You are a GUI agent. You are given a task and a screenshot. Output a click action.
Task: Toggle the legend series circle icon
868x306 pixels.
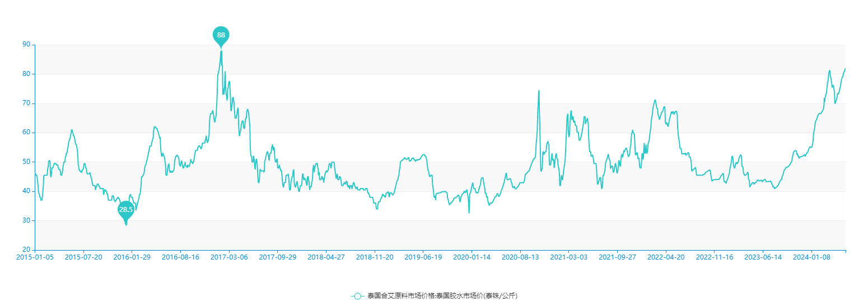click(358, 296)
